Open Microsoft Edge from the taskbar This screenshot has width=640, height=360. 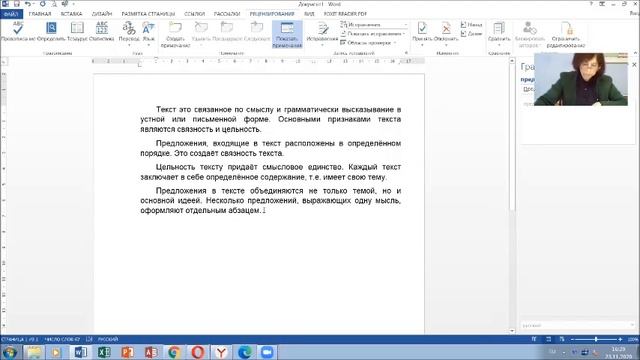pyautogui.click(x=244, y=352)
